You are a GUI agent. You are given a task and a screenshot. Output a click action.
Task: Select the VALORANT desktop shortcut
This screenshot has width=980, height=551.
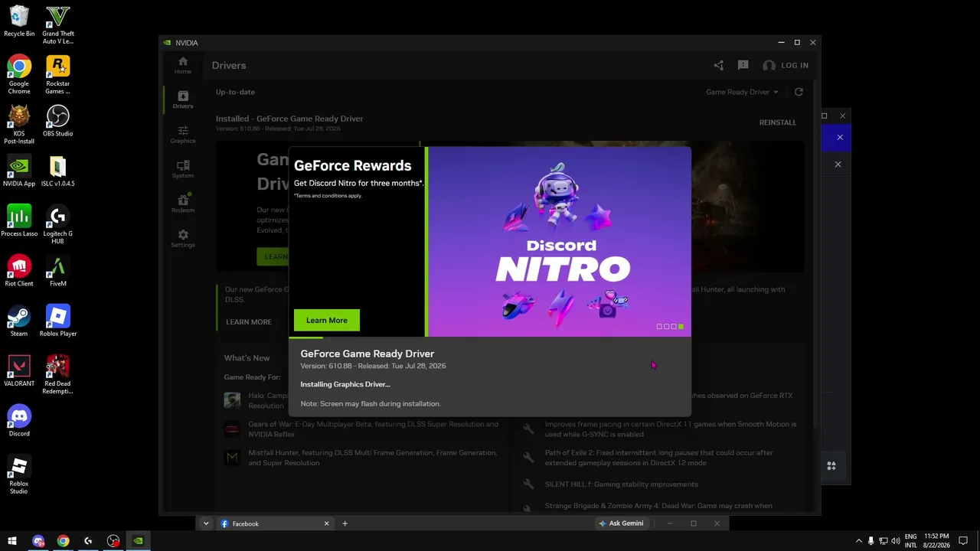click(19, 371)
